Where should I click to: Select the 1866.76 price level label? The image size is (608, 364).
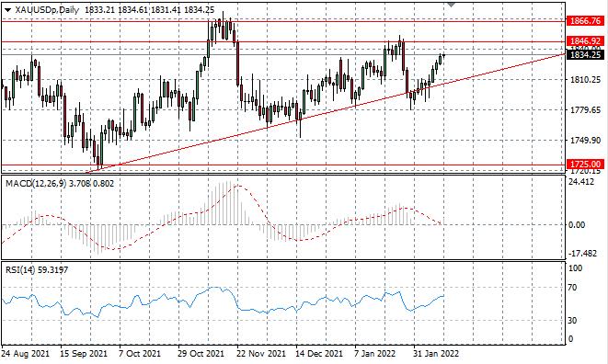tap(586, 20)
